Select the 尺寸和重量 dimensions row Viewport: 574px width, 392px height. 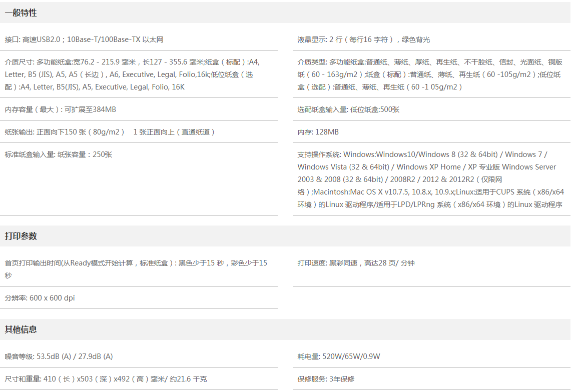point(106,379)
